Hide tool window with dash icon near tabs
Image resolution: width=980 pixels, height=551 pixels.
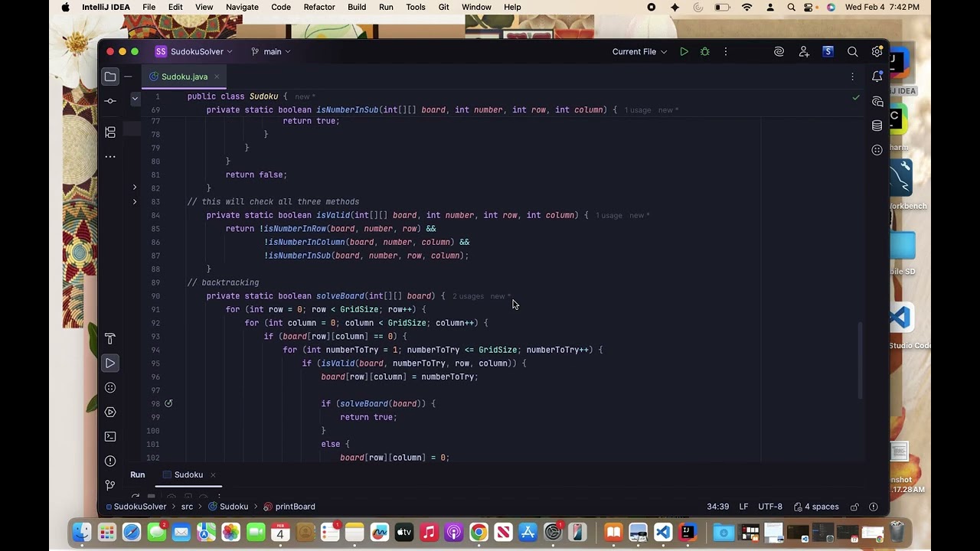pyautogui.click(x=129, y=77)
